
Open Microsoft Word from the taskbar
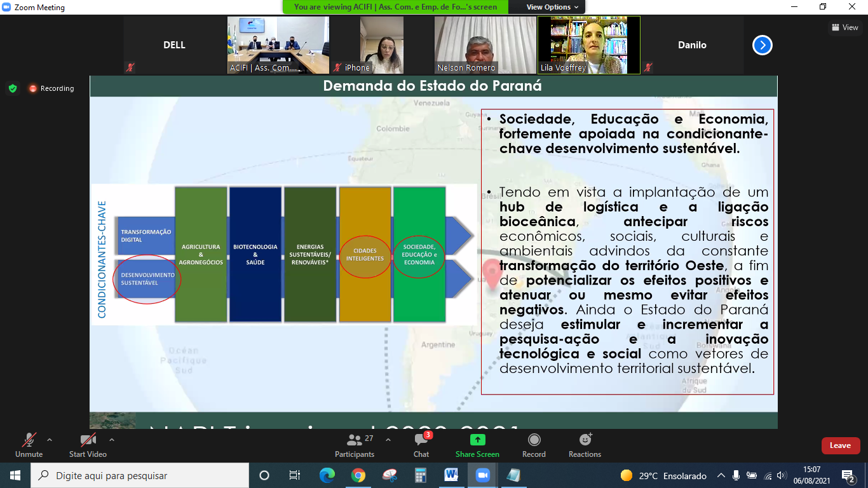[451, 475]
